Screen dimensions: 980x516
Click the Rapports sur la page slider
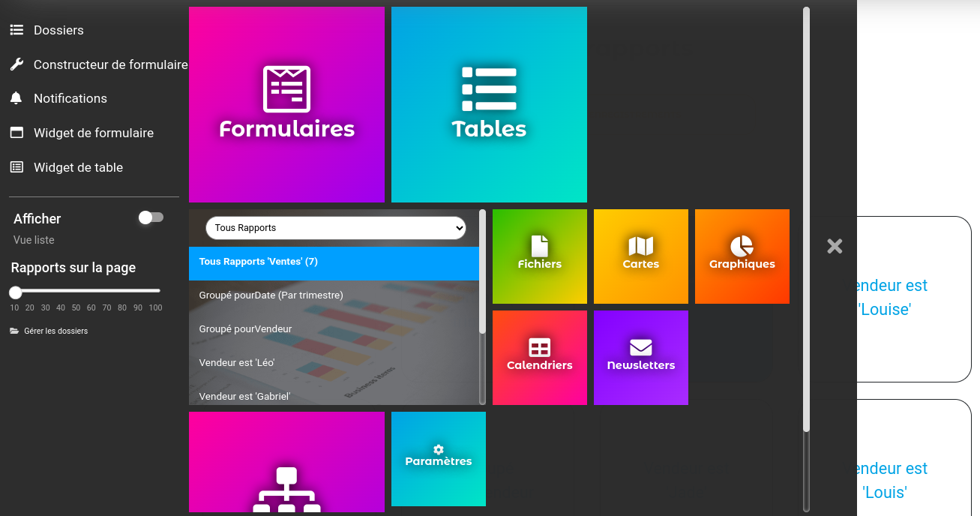click(85, 291)
